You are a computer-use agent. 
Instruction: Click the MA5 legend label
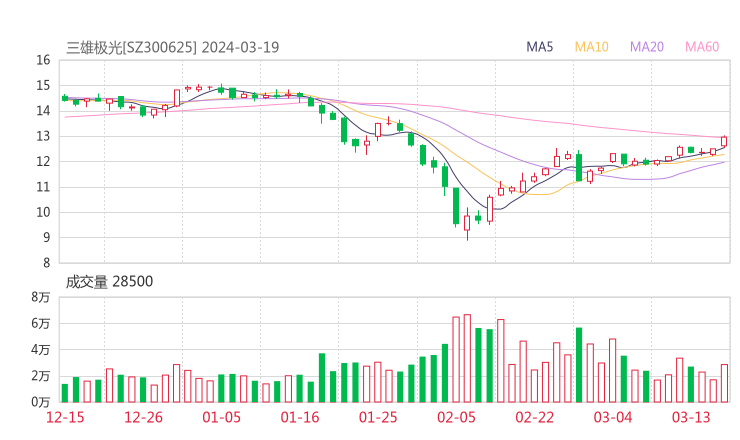(539, 47)
